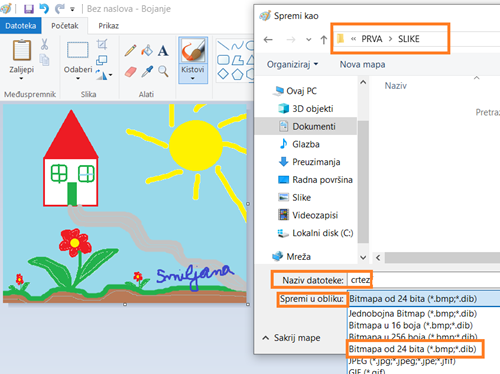
Task: Click the red house drawing on the canvas
Action: click(x=71, y=159)
